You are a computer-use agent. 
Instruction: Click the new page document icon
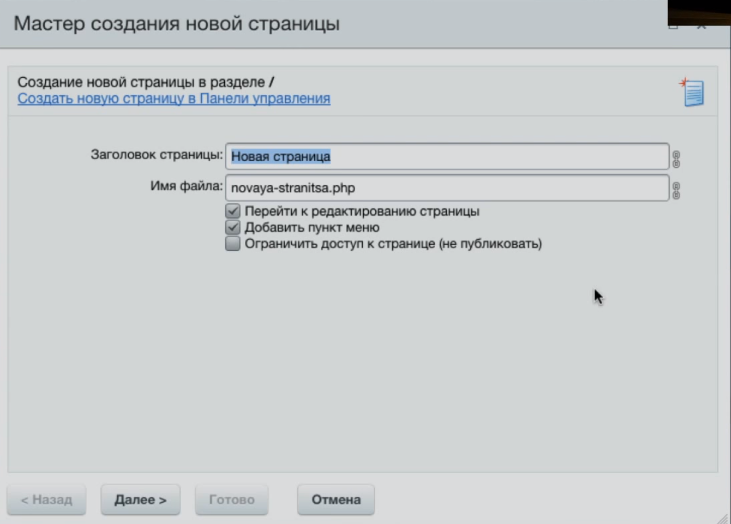[x=692, y=92]
